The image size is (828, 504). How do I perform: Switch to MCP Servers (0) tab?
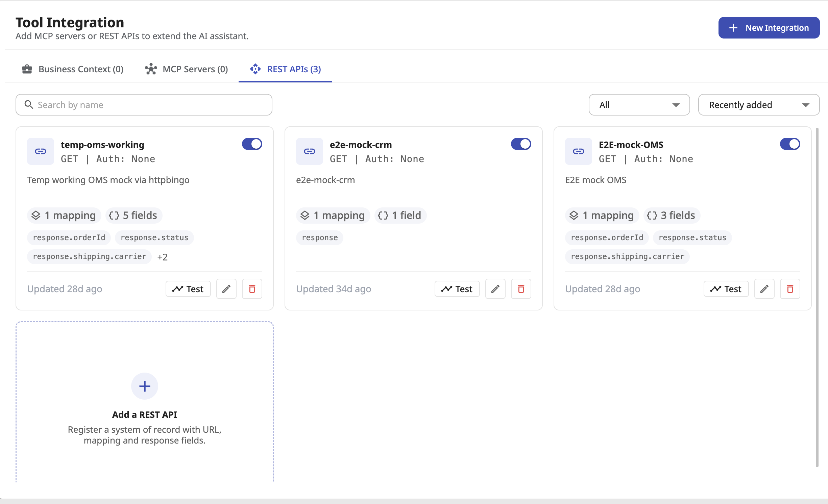[187, 69]
